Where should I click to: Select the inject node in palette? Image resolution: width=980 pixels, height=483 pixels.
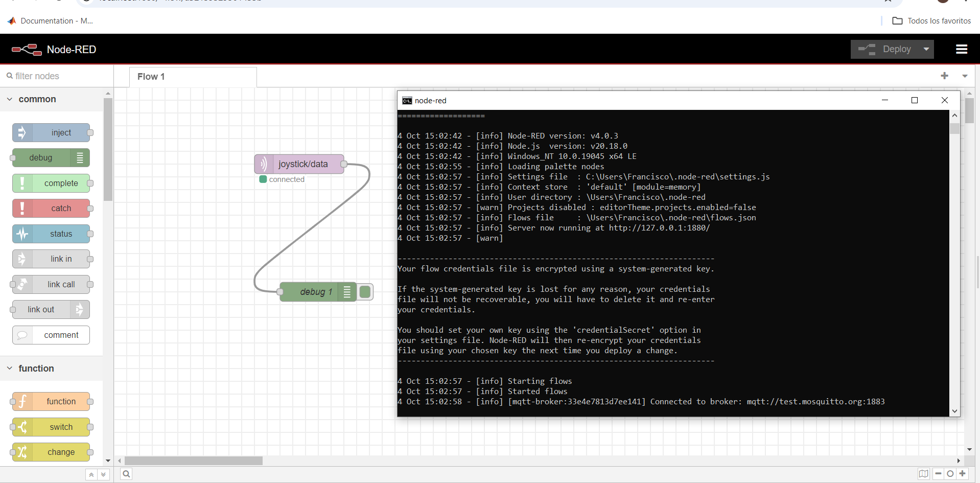pos(51,133)
